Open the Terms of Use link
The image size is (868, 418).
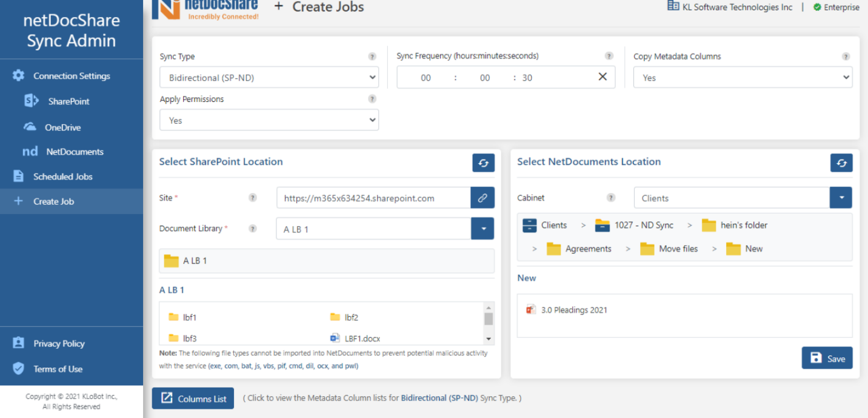pos(58,369)
